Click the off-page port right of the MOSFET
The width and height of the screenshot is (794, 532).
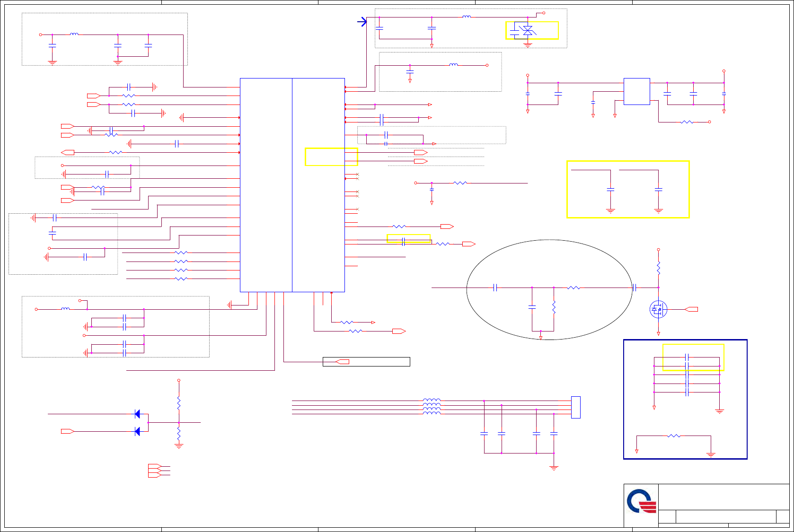click(x=691, y=309)
